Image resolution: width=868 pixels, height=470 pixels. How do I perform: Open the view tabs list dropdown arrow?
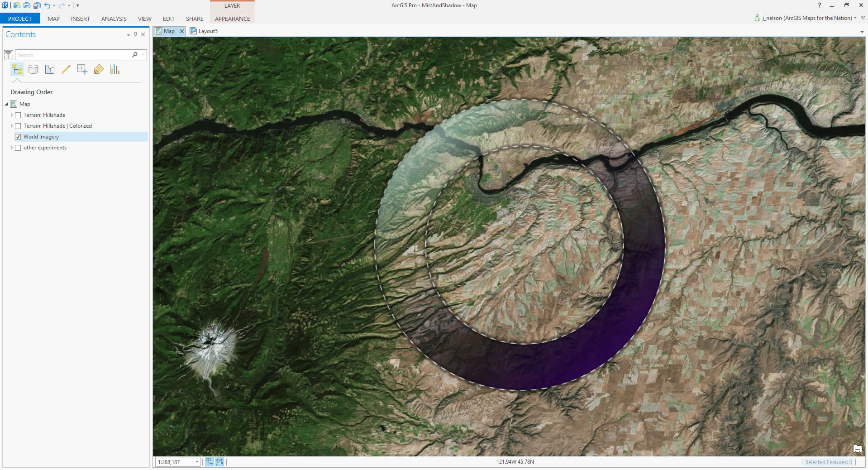click(x=862, y=32)
